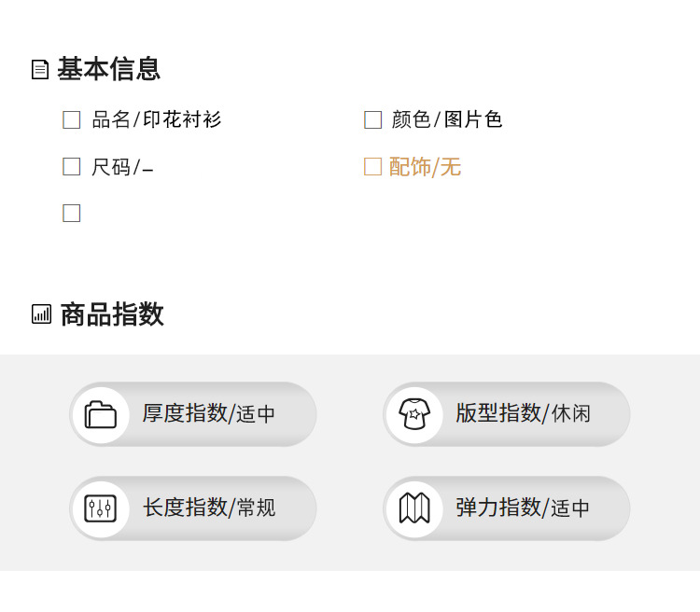Click the folder icon for 厚度指数
The image size is (700, 612).
(101, 414)
